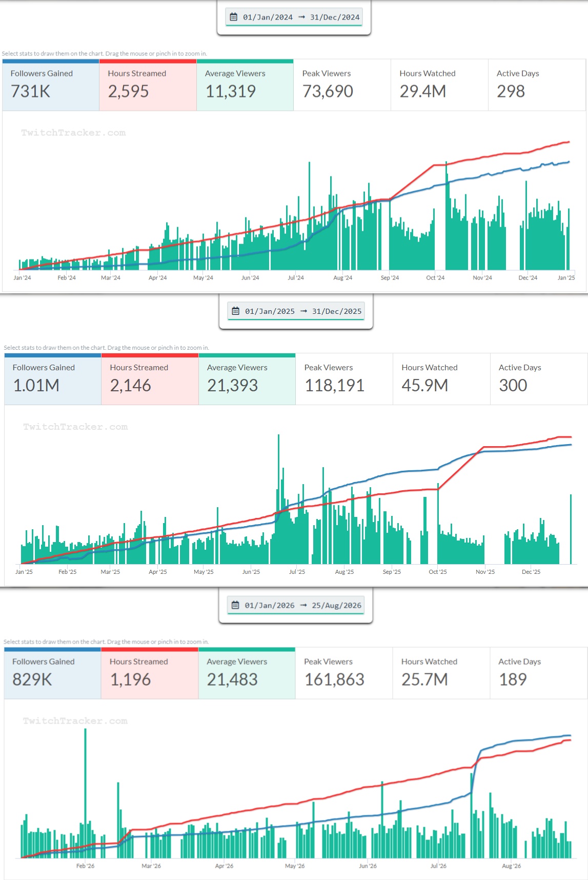The width and height of the screenshot is (588, 880).
Task: Enable Peak Viewers 73,690 stat card
Action: tap(342, 85)
